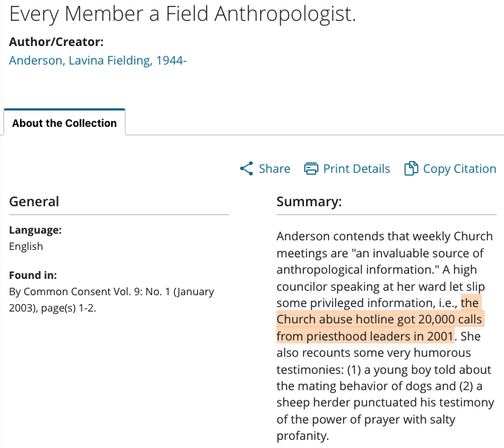Image resolution: width=504 pixels, height=448 pixels.
Task: Click the Share icon
Action: click(247, 168)
